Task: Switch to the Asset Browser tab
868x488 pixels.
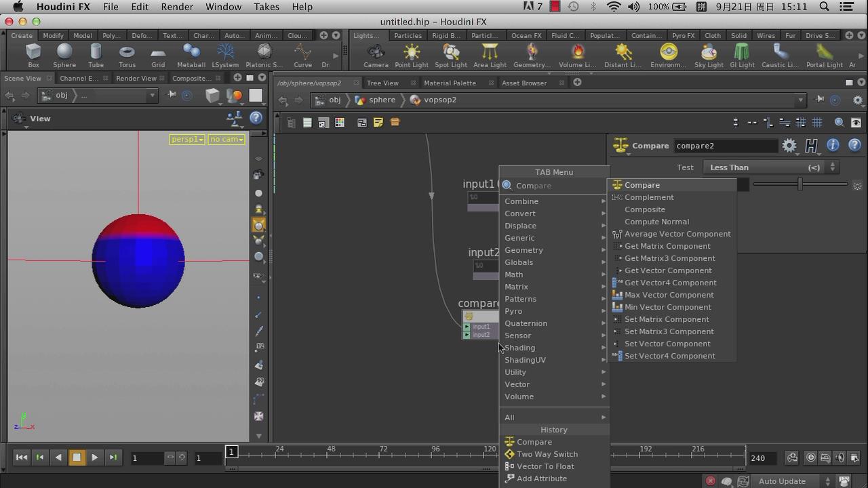Action: [524, 83]
